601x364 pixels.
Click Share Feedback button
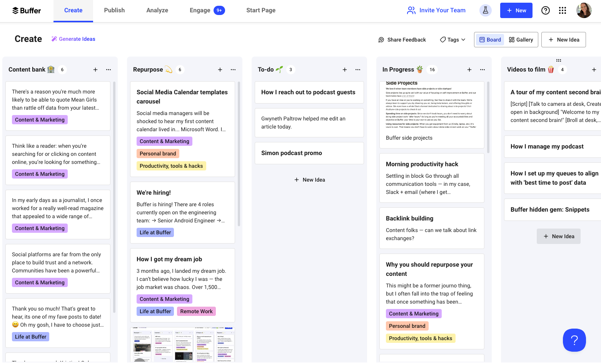coord(402,40)
